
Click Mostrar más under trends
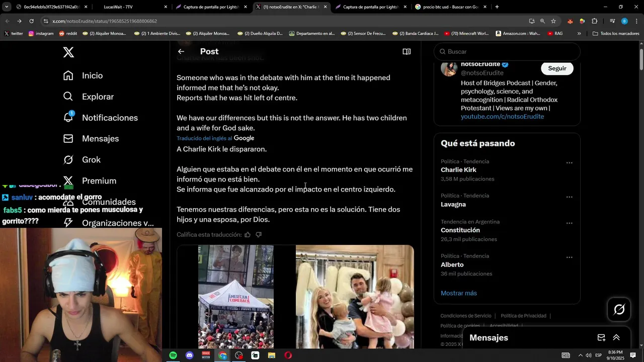click(459, 293)
